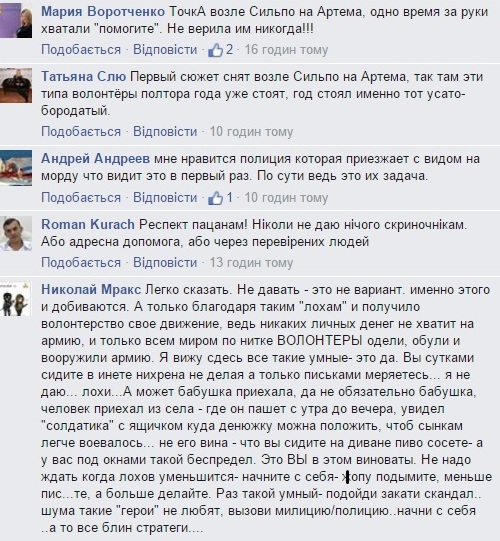Open the '13 годин тому' timestamp link
Screen dimensions: 500x541
pyautogui.click(x=252, y=263)
